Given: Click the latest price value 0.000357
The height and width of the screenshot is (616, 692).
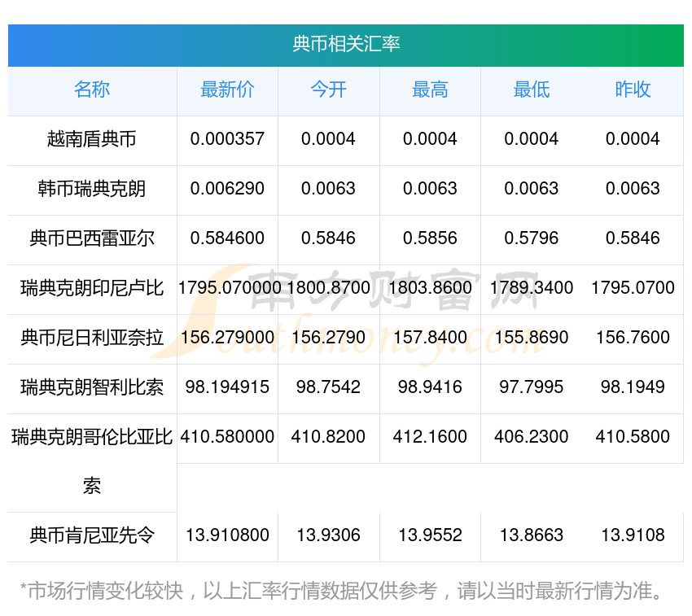Looking at the screenshot, I should pos(227,139).
